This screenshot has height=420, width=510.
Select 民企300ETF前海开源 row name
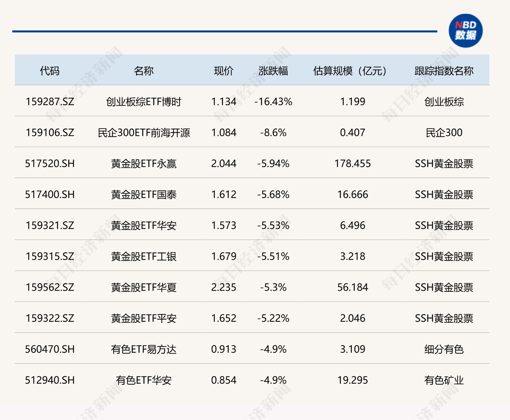point(144,133)
